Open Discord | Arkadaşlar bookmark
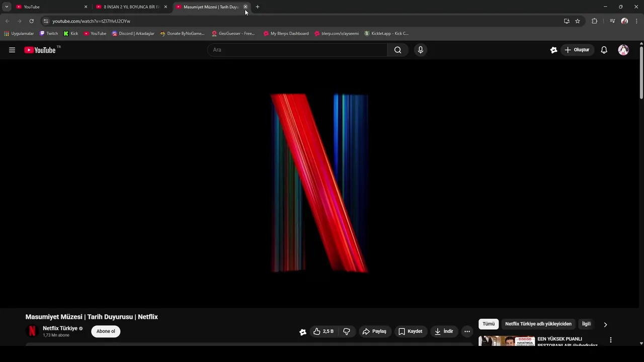 tap(133, 34)
